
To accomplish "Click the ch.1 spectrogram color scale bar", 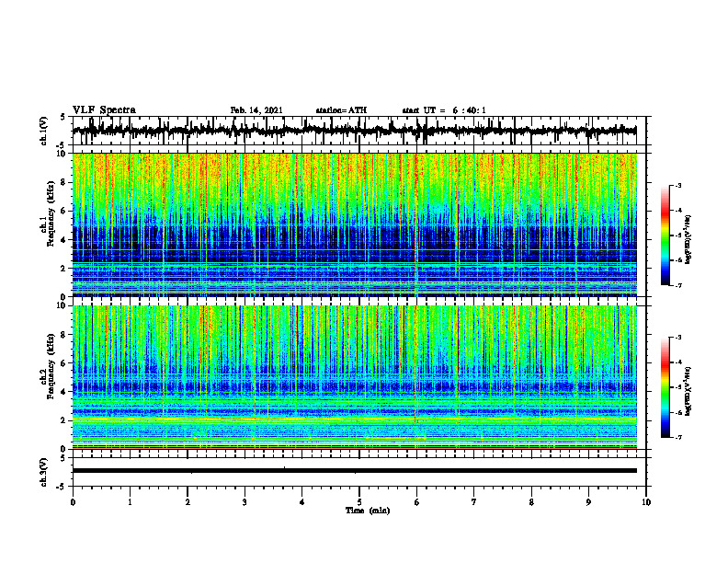I will click(x=665, y=236).
